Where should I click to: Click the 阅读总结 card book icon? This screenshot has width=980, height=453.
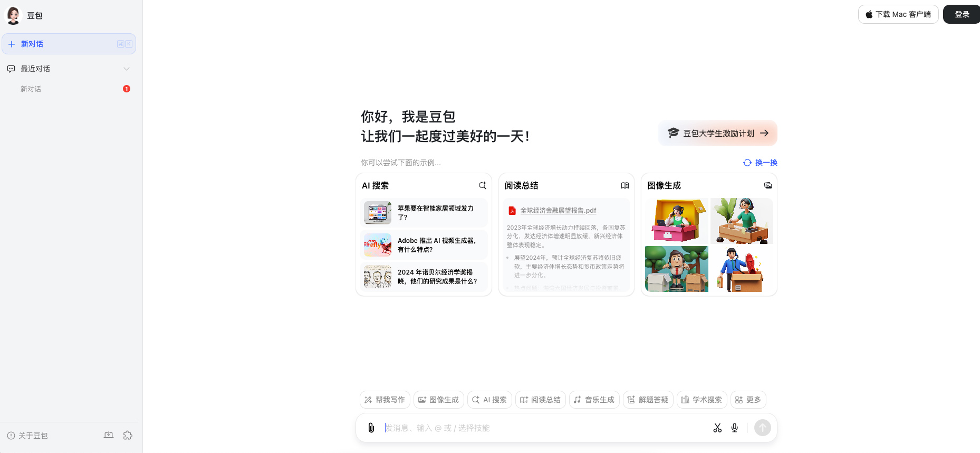[x=625, y=185]
